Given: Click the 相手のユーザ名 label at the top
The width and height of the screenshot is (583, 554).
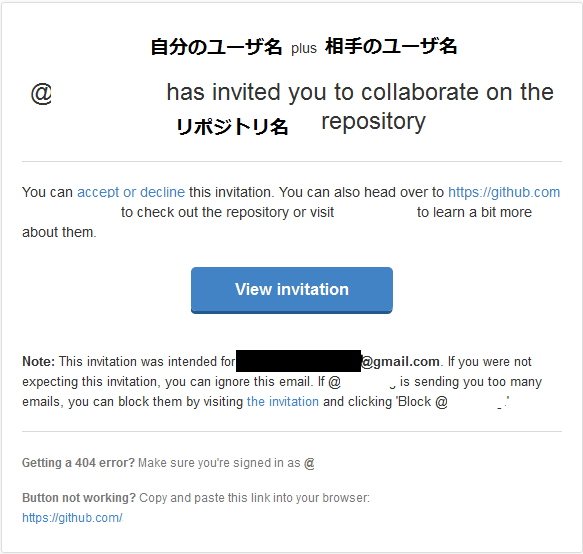Looking at the screenshot, I should point(391,47).
